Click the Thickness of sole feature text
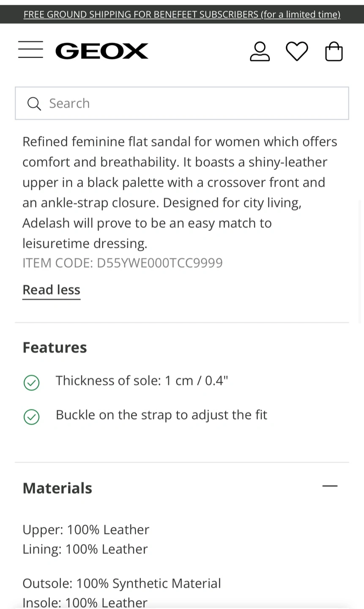 [x=142, y=381]
